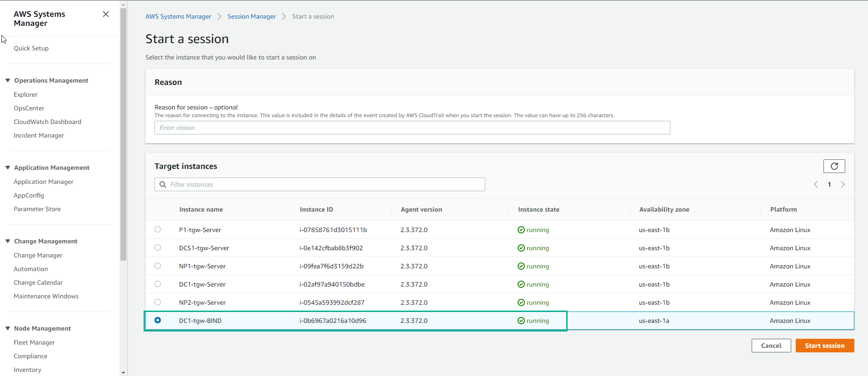Image resolution: width=868 pixels, height=376 pixels.
Task: Open Inventory page
Action: tap(27, 370)
